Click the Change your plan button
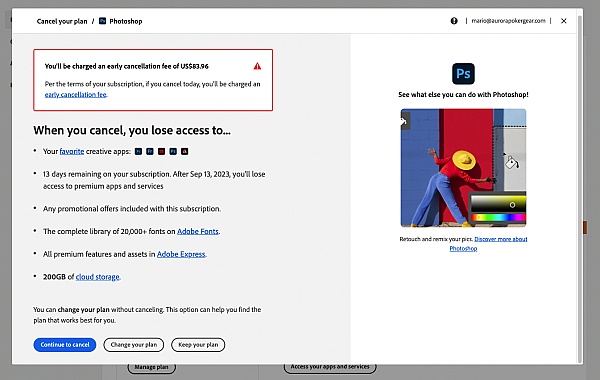600x380 pixels. (x=134, y=344)
